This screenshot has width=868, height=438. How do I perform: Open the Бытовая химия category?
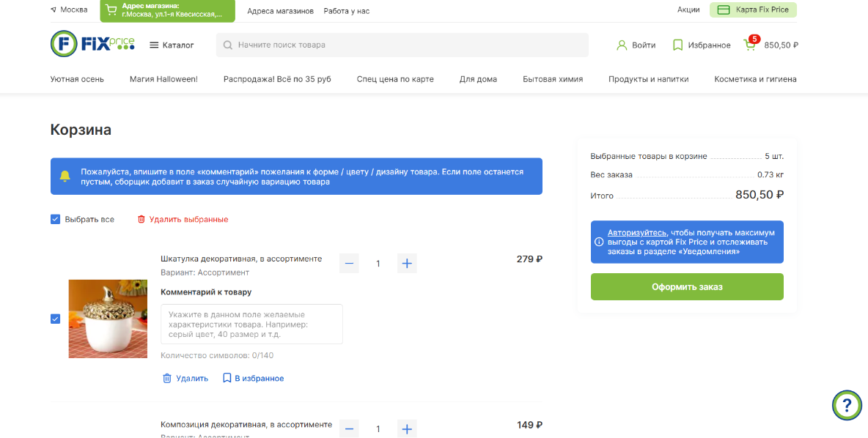coord(553,79)
